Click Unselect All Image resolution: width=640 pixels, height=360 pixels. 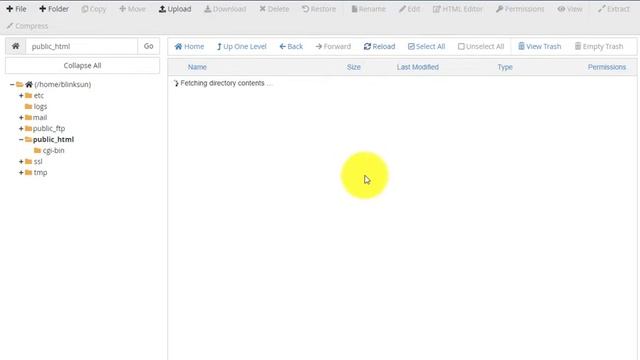(x=481, y=47)
